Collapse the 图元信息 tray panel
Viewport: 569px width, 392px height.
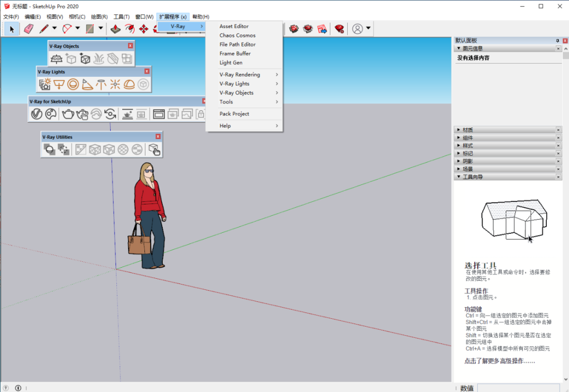coord(507,48)
